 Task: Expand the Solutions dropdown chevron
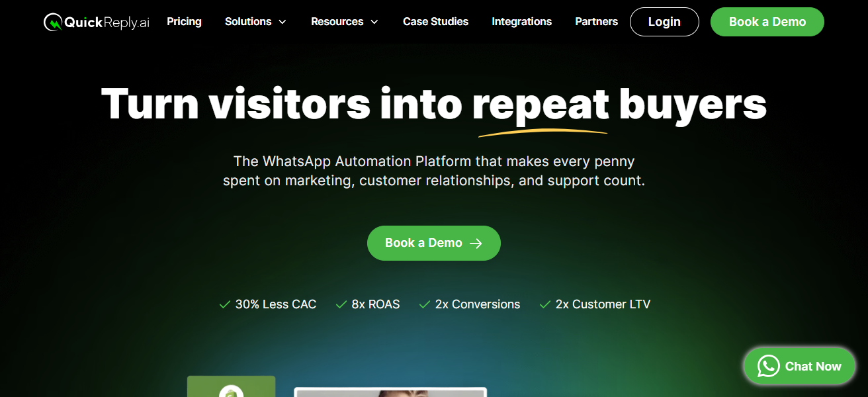[282, 22]
